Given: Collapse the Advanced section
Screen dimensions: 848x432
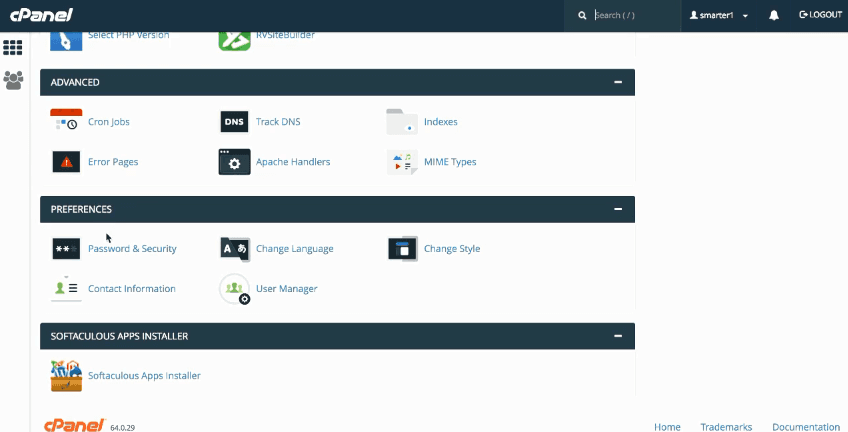Looking at the screenshot, I should coord(618,82).
